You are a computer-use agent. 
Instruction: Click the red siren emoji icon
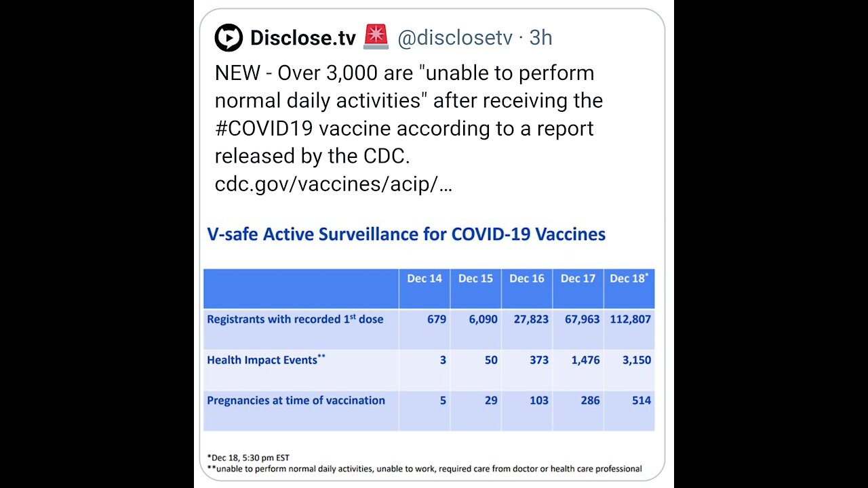click(376, 38)
